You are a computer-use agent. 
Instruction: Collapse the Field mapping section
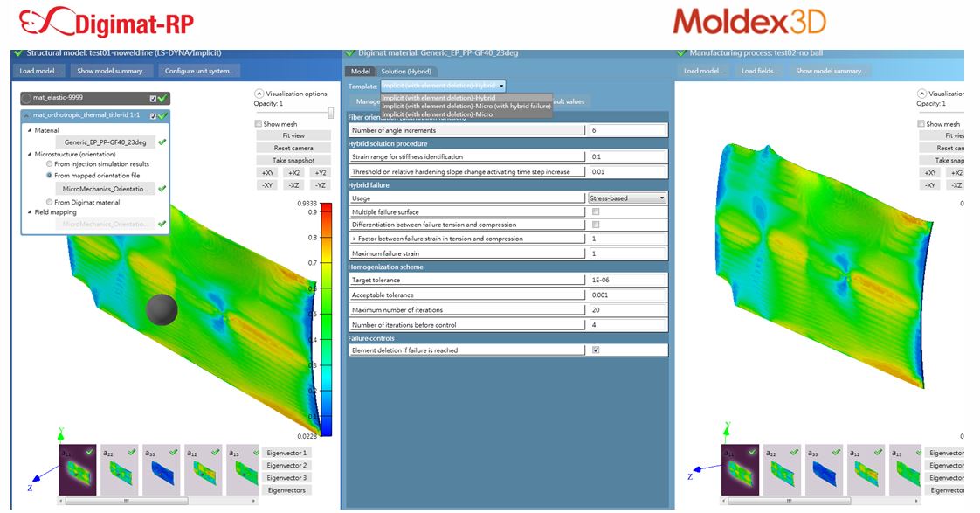[30, 212]
